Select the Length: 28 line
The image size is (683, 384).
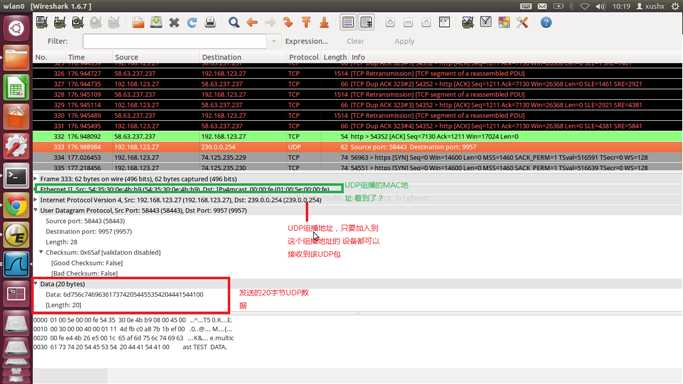(61, 242)
